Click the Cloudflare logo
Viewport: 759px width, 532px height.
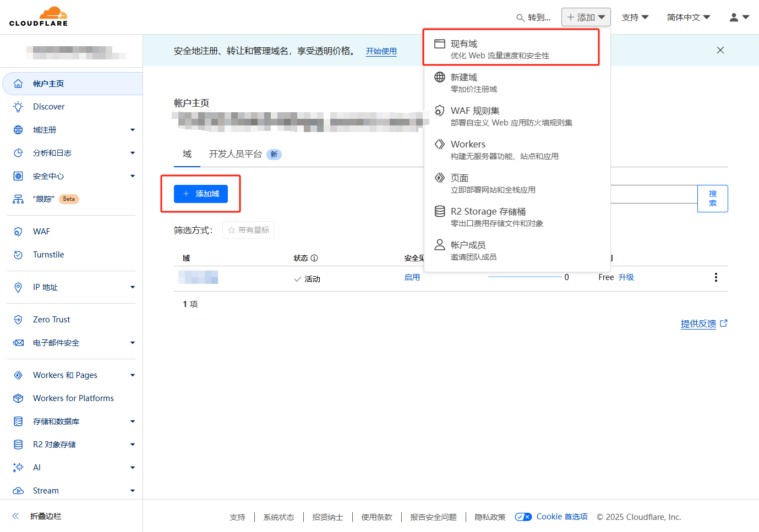39,17
